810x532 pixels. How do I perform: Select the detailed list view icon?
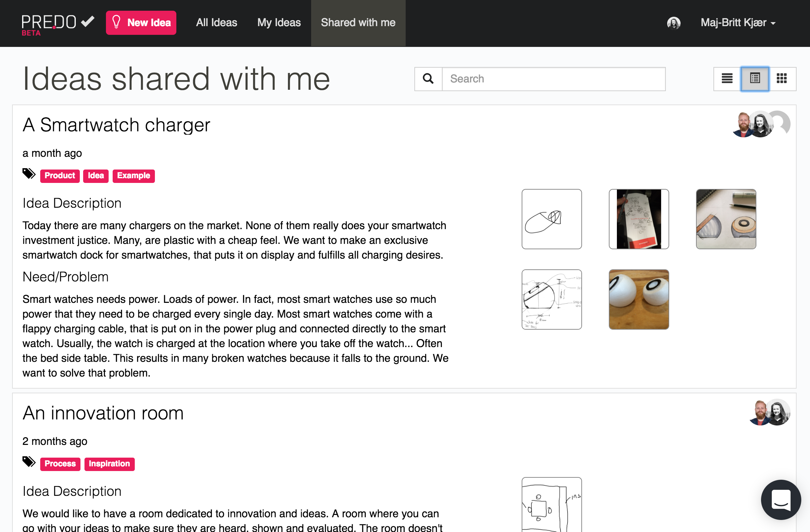[x=755, y=79]
